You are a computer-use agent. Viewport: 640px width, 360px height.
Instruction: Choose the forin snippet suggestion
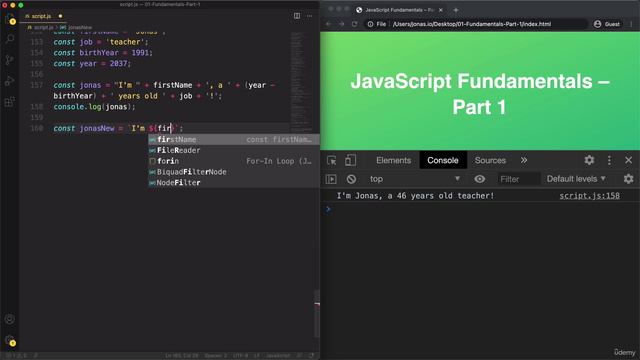point(233,161)
